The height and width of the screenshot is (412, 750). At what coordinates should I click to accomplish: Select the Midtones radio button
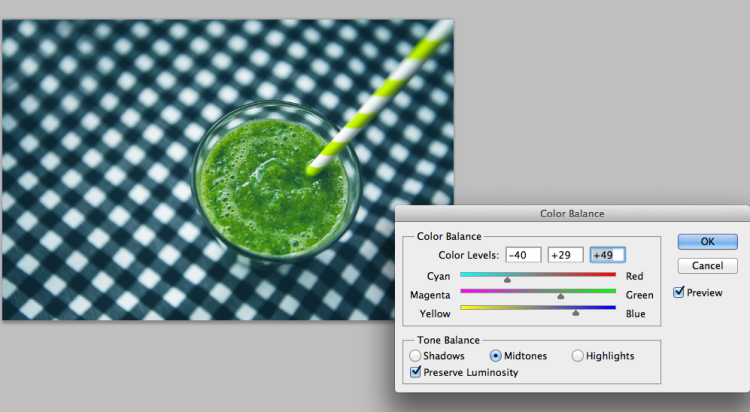pos(496,356)
